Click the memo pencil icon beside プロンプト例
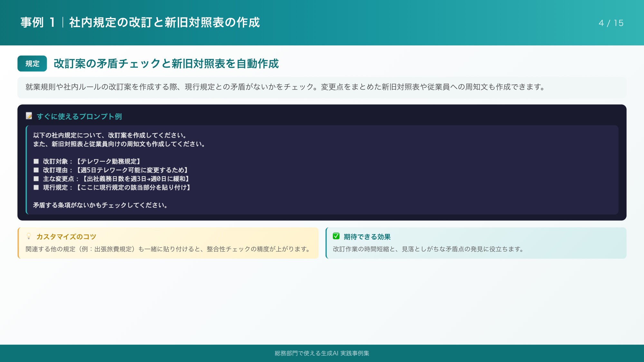 pyautogui.click(x=29, y=116)
